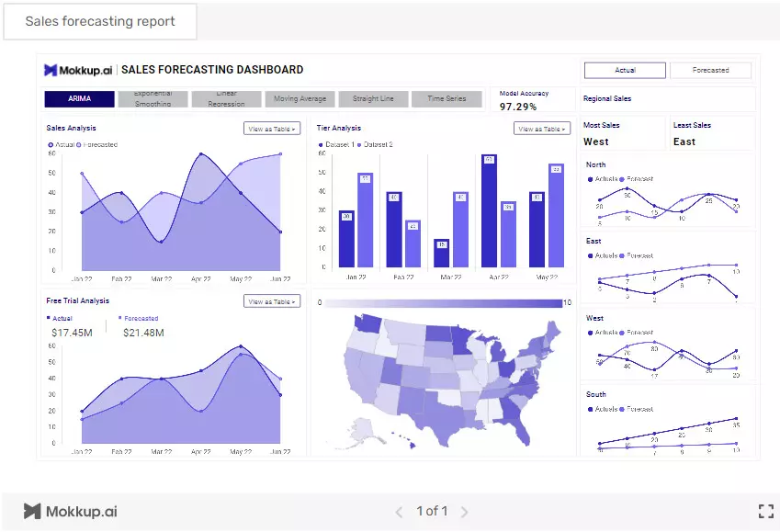Toggle the Actual view button
Viewport: 780px width, 532px height.
click(x=625, y=70)
